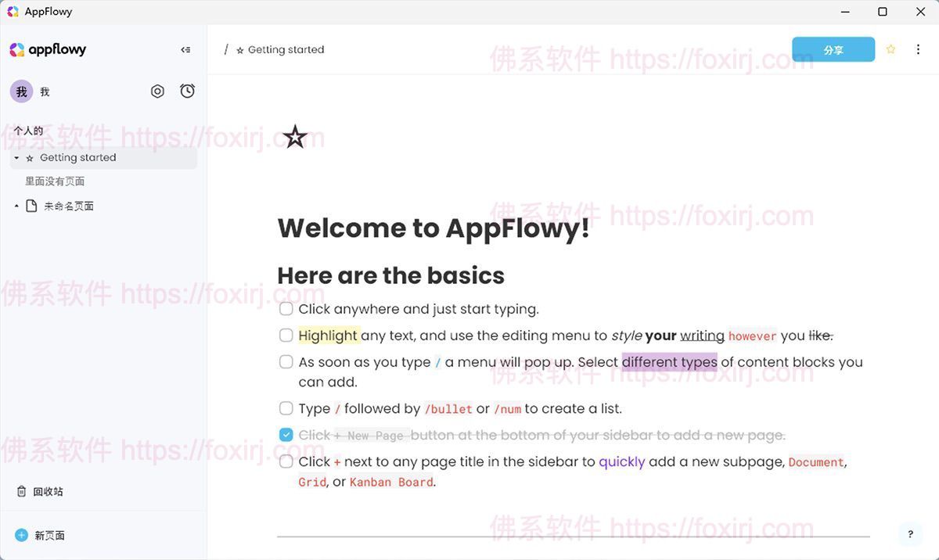Uncheck the completed New Page task checkbox
Screen dimensions: 939x560
[286, 434]
